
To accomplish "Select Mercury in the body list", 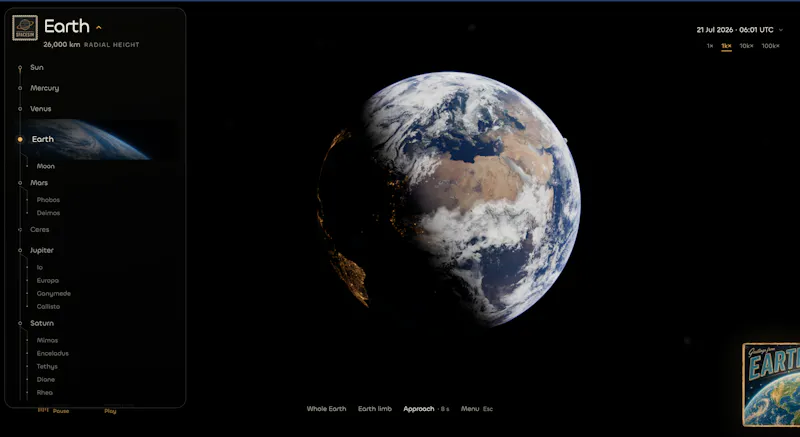I will coord(44,88).
